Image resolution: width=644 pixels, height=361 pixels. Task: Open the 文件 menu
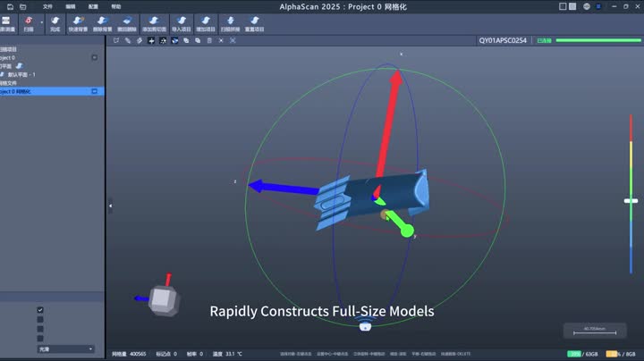[x=47, y=6]
